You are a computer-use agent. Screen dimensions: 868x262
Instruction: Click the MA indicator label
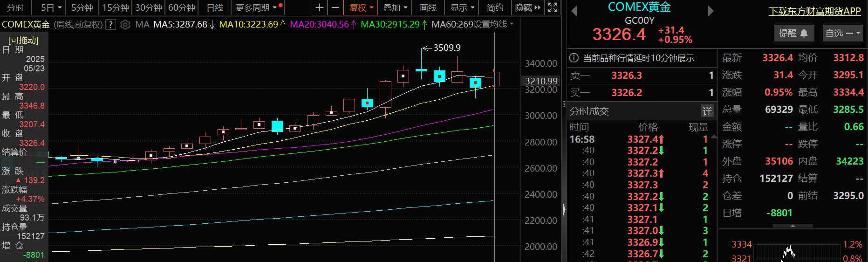coord(142,24)
